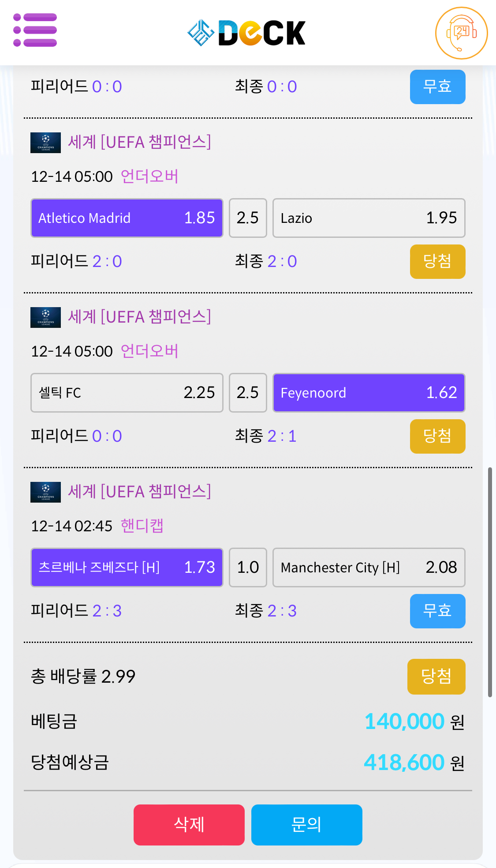This screenshot has height=868, width=496.
Task: Click 당첨 badge on Feyenoord match result
Action: [437, 436]
